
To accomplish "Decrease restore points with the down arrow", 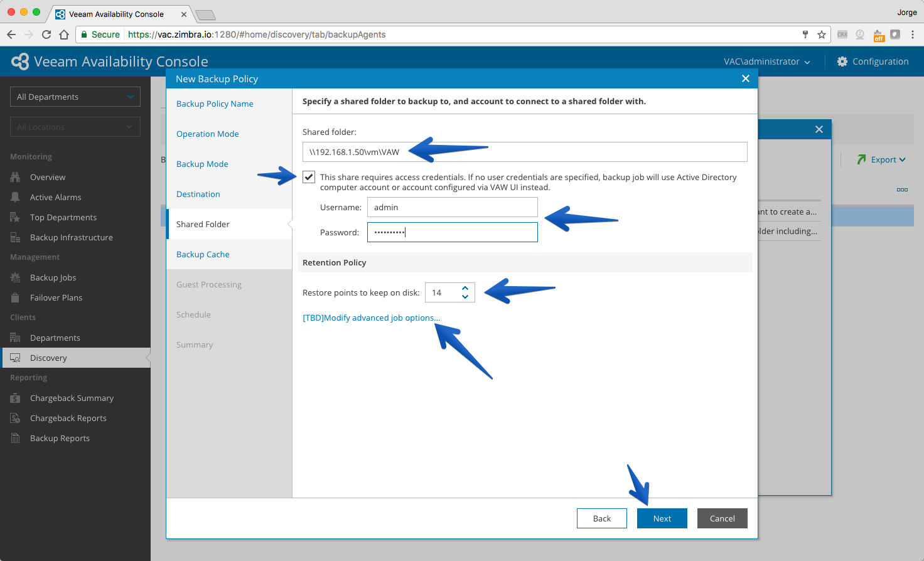I will tap(465, 296).
